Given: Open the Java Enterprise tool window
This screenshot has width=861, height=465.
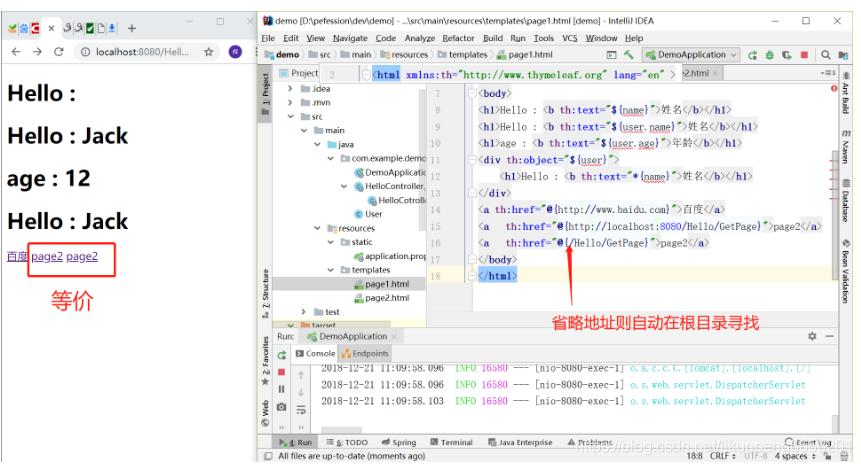Looking at the screenshot, I should coord(520,442).
